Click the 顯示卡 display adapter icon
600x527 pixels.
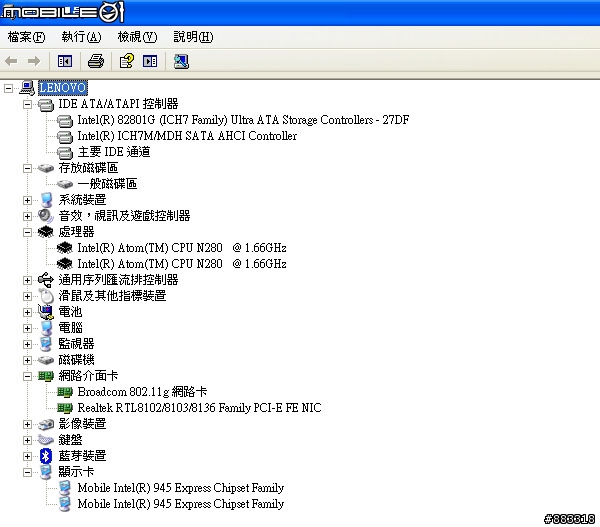(46, 472)
